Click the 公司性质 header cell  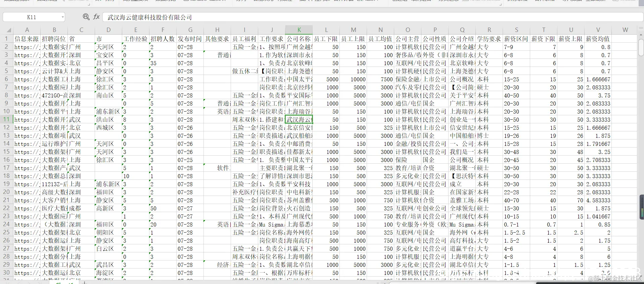[435, 39]
